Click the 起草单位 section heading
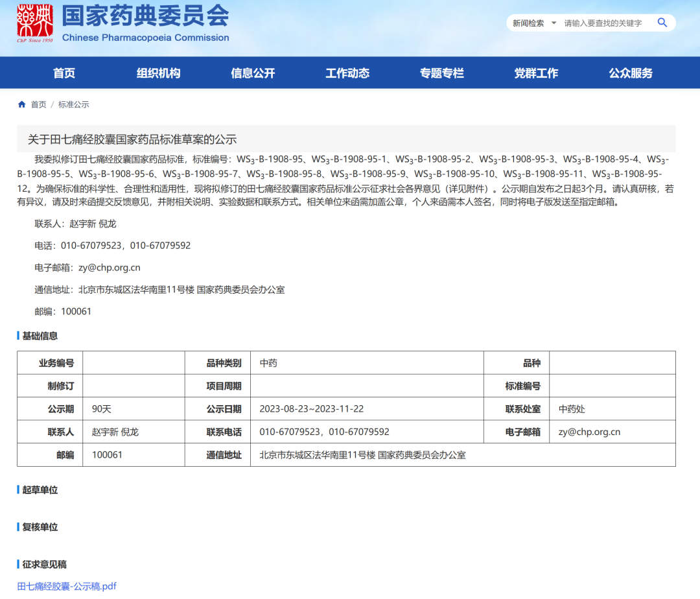700x599 pixels. [40, 490]
